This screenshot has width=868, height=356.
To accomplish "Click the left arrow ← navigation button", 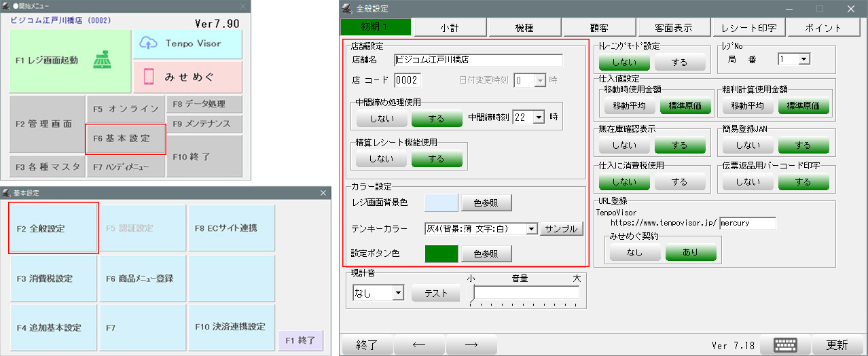I will [419, 344].
